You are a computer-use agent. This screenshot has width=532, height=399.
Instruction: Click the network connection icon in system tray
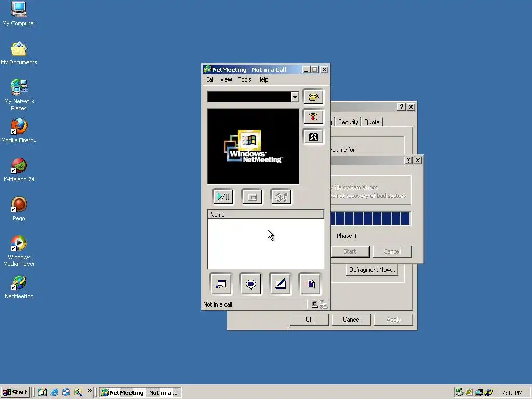click(x=479, y=393)
